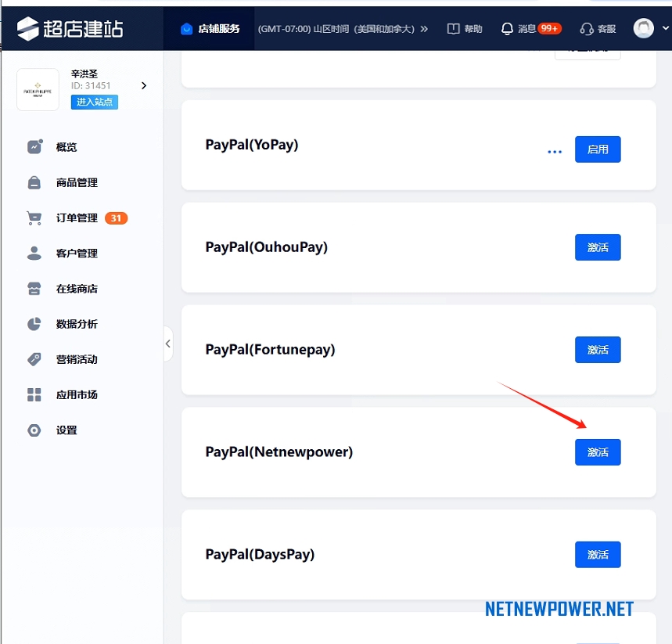Image resolution: width=672 pixels, height=644 pixels.
Task: Click the notification bell icon
Action: [507, 29]
